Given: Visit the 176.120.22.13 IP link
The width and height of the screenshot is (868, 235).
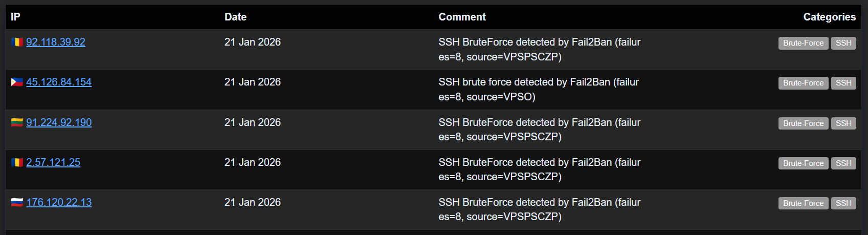Looking at the screenshot, I should 59,202.
